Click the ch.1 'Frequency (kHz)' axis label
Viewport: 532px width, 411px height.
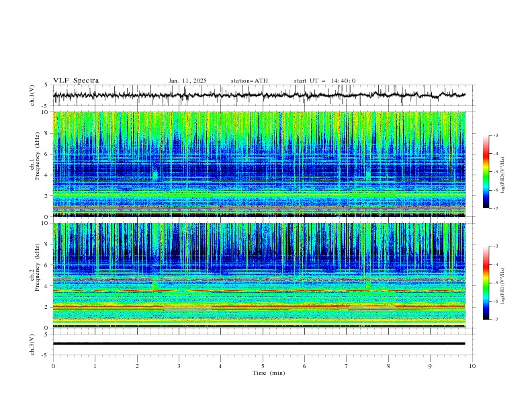point(38,156)
